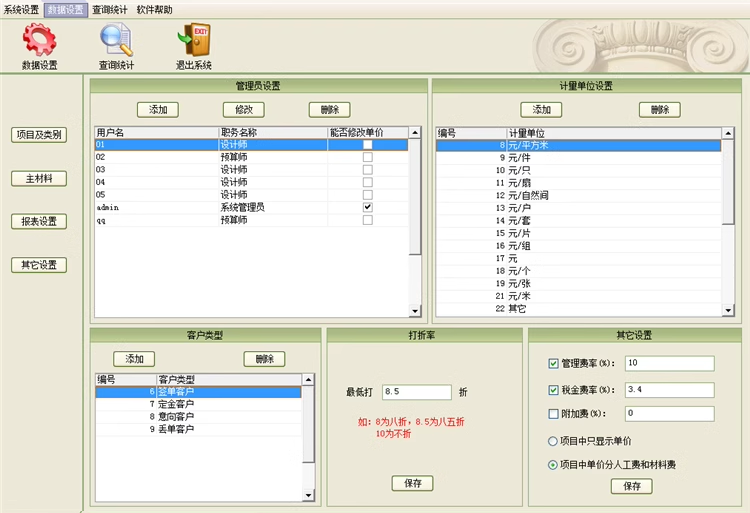Toggle price-edit checkbox for user qq
This screenshot has width=750, height=513.
[x=367, y=220]
